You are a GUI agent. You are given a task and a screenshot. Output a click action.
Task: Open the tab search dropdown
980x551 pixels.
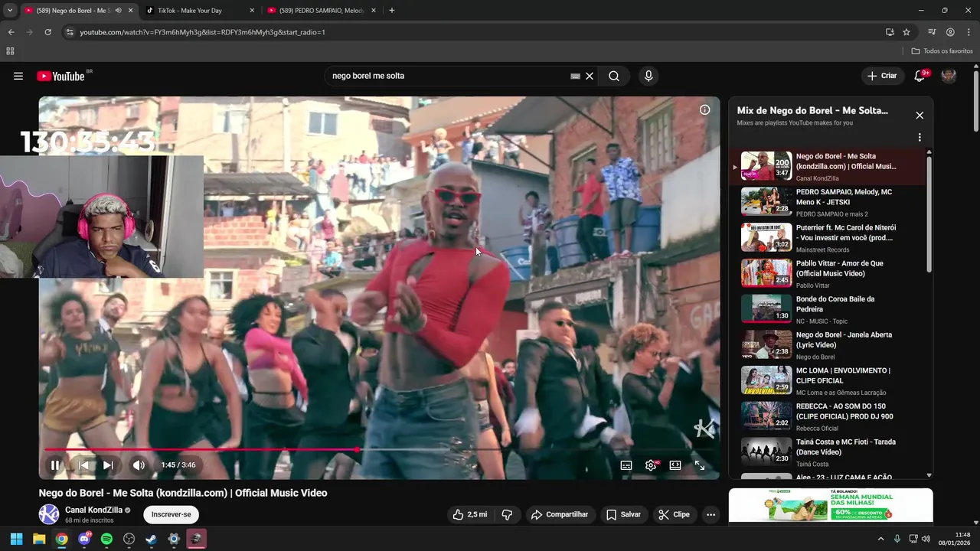[x=10, y=11]
